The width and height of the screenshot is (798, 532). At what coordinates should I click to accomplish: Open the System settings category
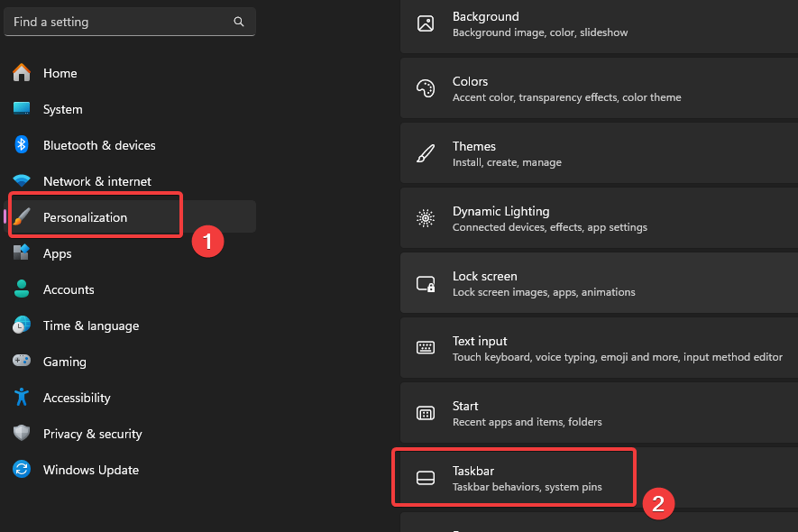63,109
